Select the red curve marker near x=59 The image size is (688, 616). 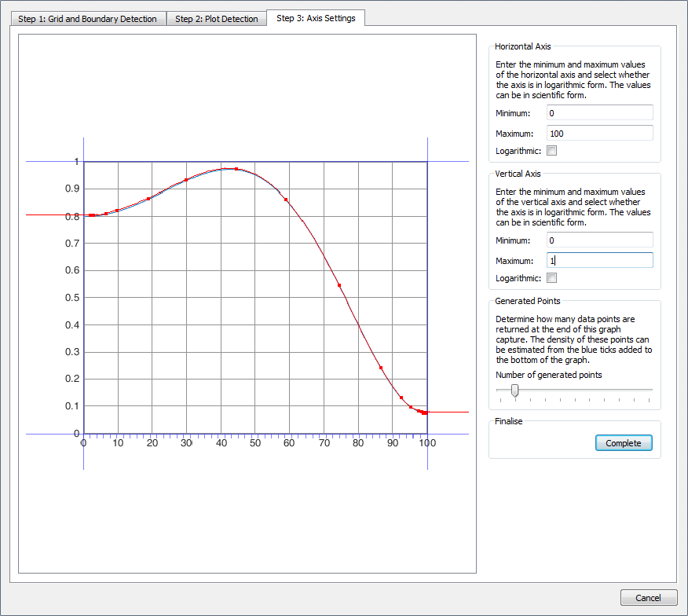[x=286, y=200]
